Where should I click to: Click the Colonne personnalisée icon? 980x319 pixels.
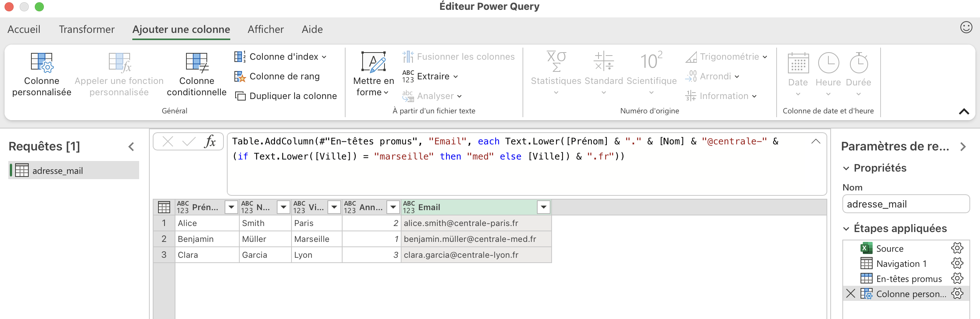[42, 62]
